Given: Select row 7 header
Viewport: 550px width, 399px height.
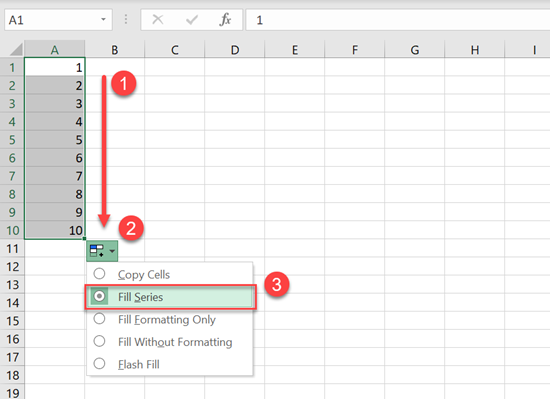Looking at the screenshot, I should [12, 176].
